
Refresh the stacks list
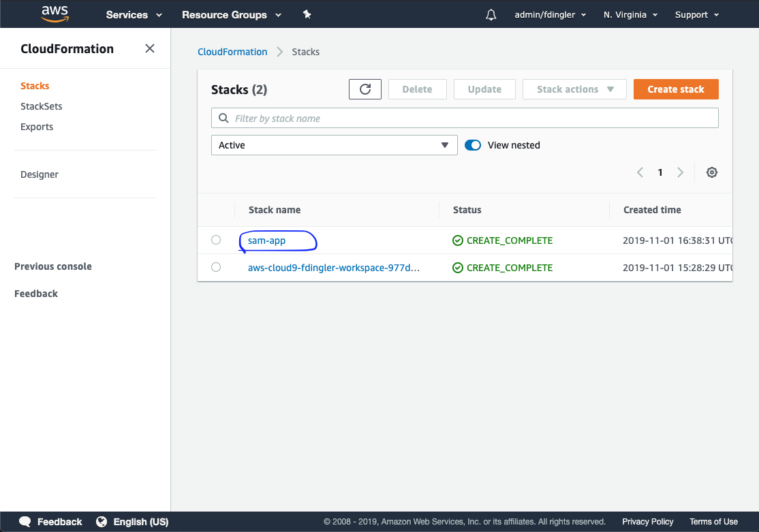pos(365,89)
